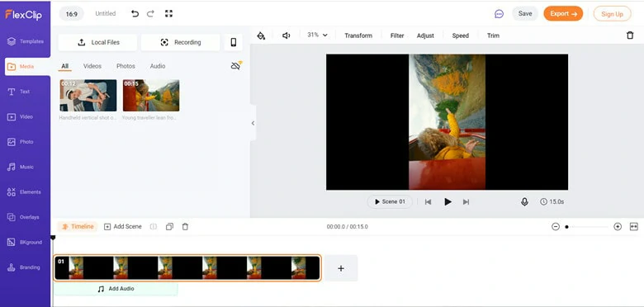Viewport: 644px width, 307px height.
Task: Open the 31% zoom dropdown
Action: [x=317, y=35]
